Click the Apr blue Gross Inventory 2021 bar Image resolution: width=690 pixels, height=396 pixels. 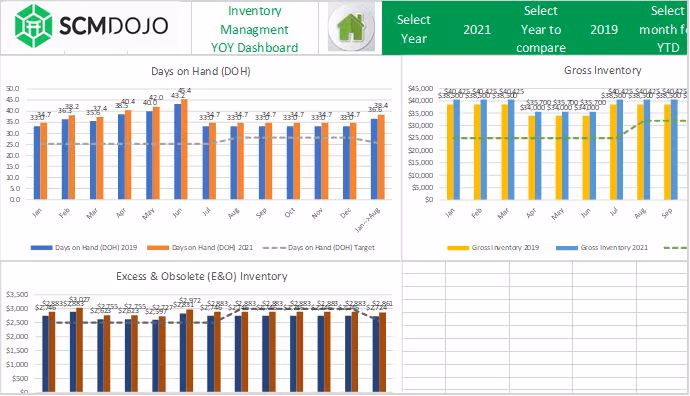tap(538, 156)
